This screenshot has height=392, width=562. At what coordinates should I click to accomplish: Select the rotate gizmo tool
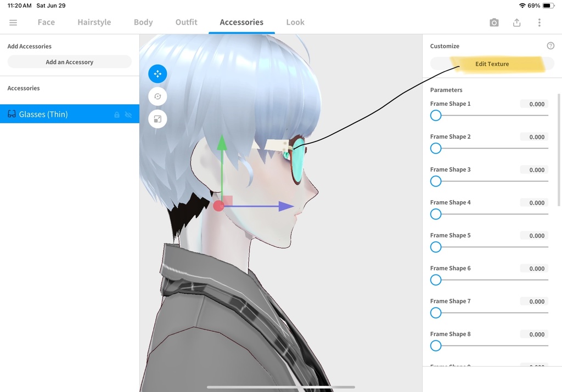(x=158, y=96)
